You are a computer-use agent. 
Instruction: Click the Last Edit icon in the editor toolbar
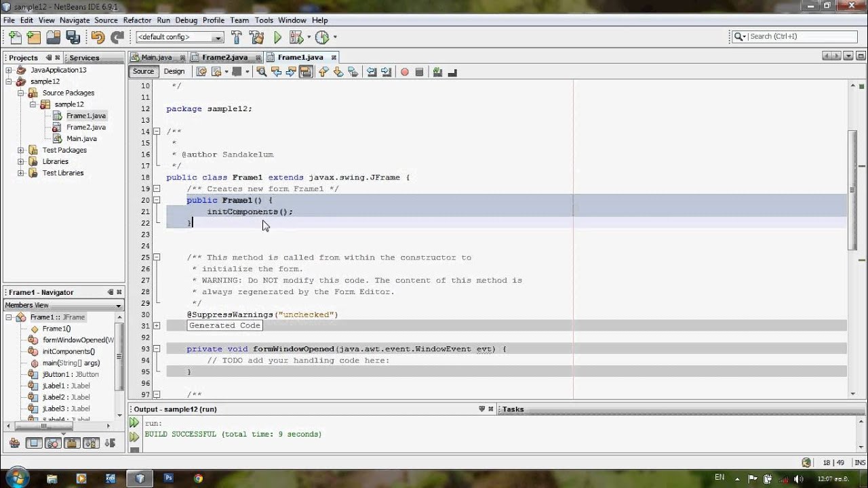(201, 72)
